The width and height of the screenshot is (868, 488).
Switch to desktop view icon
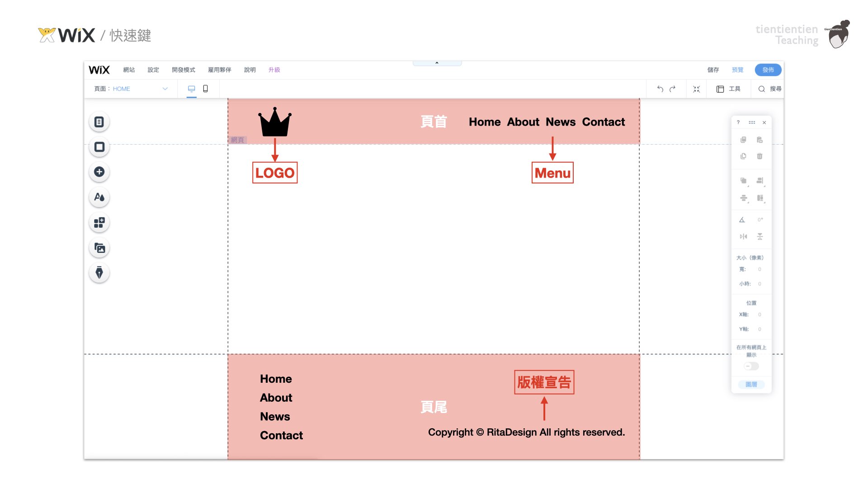191,89
